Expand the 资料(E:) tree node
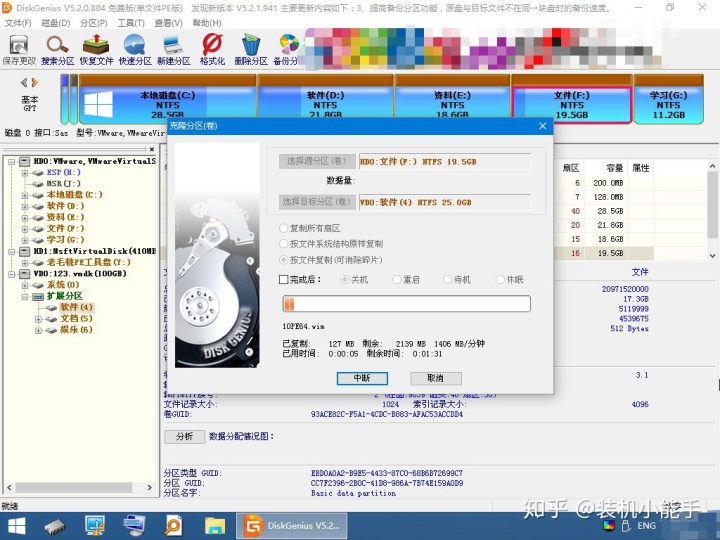Image resolution: width=720 pixels, height=540 pixels. (25, 218)
